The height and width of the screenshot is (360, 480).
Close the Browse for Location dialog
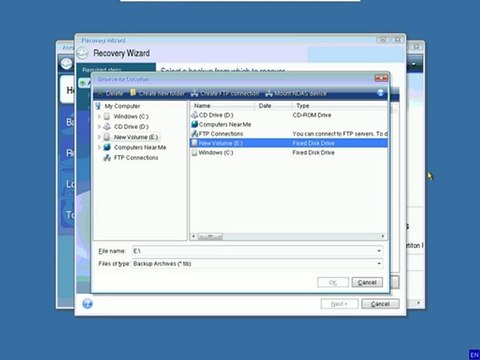[x=381, y=78]
